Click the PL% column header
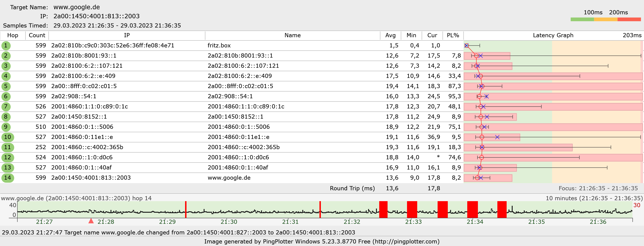This screenshot has width=644, height=246. coord(453,35)
